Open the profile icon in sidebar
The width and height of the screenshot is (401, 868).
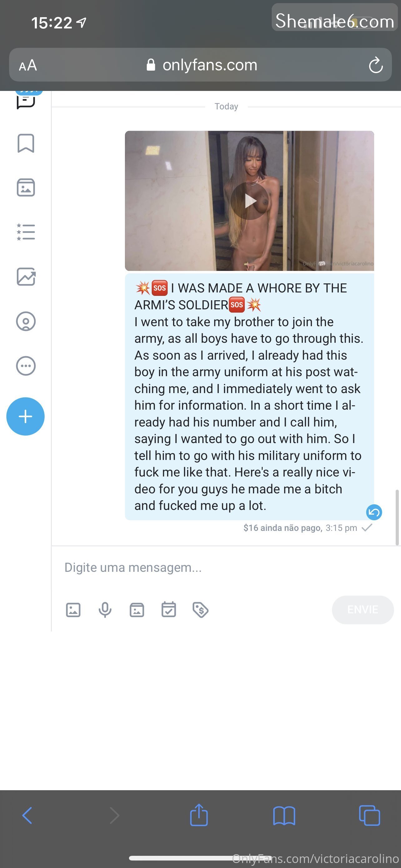26,321
